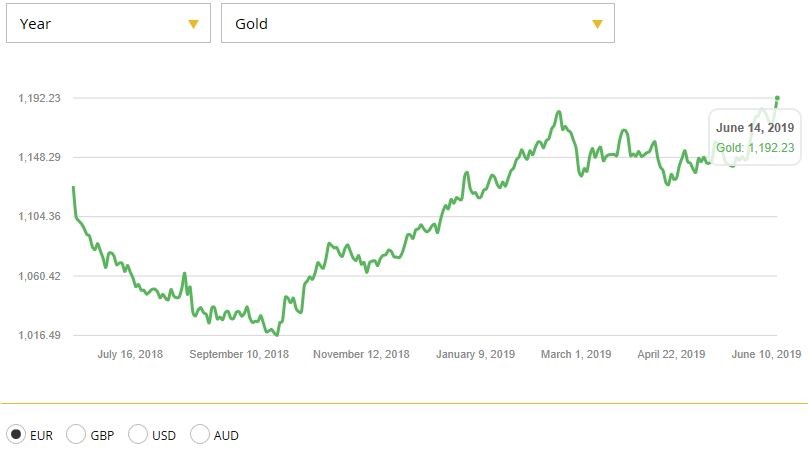This screenshot has height=450, width=809.
Task: Select the EUR currency radio button
Action: pyautogui.click(x=16, y=435)
